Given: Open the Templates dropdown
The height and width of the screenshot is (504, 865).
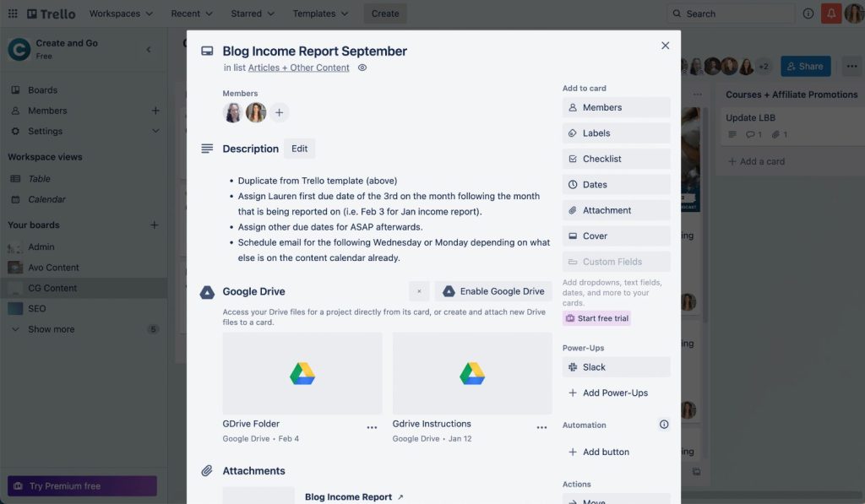Looking at the screenshot, I should point(319,13).
